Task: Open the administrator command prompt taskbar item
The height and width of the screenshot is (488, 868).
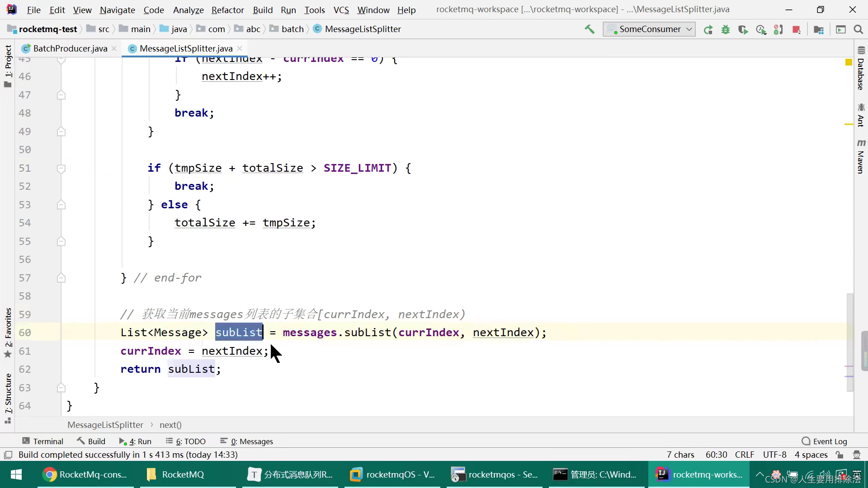Action: tap(596, 474)
